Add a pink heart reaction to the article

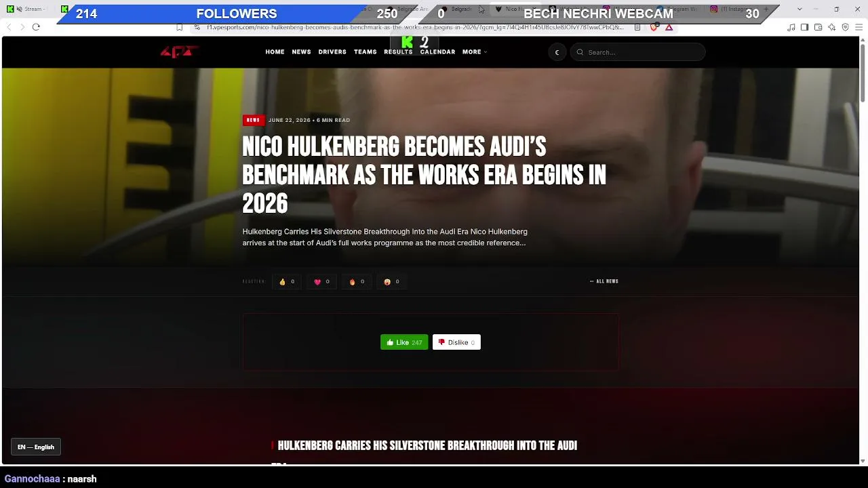tap(322, 282)
